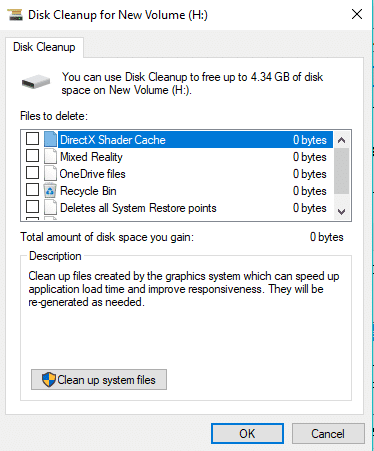
Task: Toggle the Recycle Bin checkbox
Action: click(32, 190)
